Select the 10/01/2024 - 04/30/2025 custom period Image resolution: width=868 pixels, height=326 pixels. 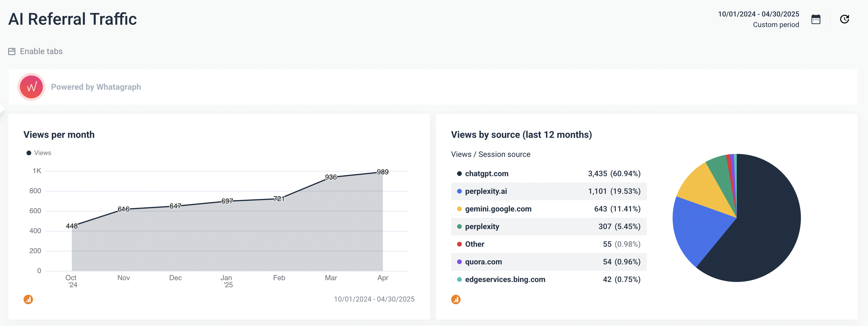point(759,19)
